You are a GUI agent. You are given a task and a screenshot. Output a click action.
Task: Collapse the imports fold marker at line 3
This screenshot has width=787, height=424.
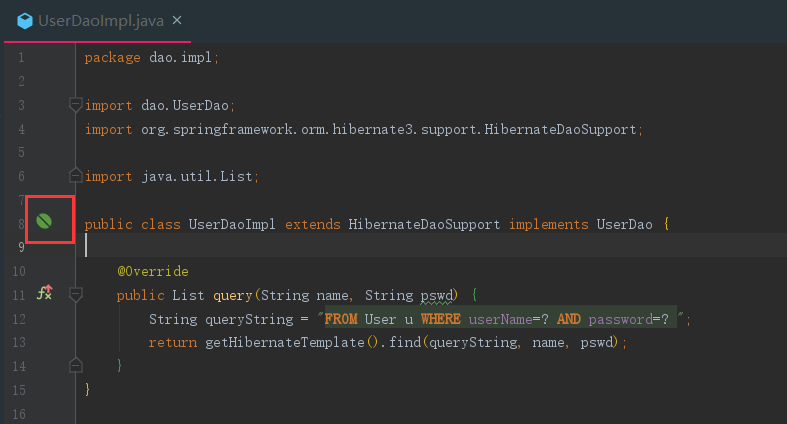coord(75,105)
